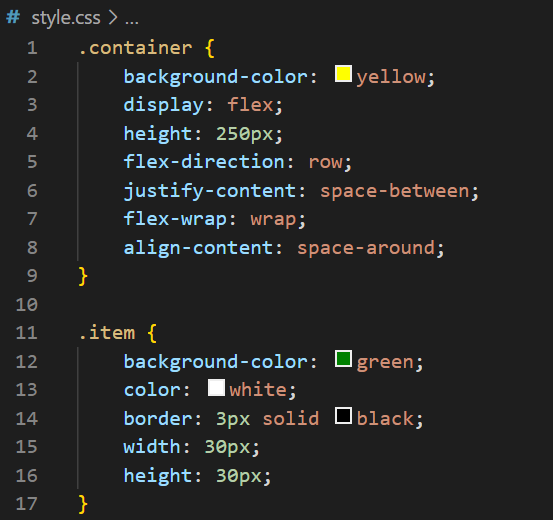Click line number 1 in gutter
553x520 pixels.
[32, 48]
